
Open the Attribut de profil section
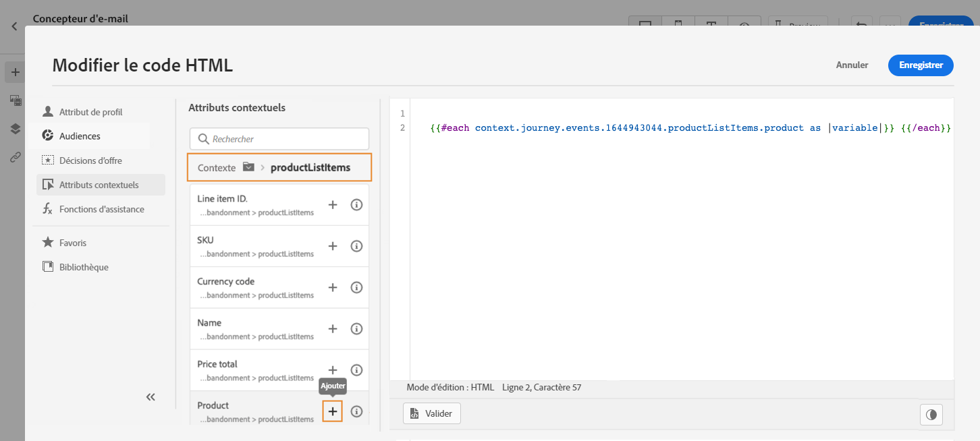[90, 112]
